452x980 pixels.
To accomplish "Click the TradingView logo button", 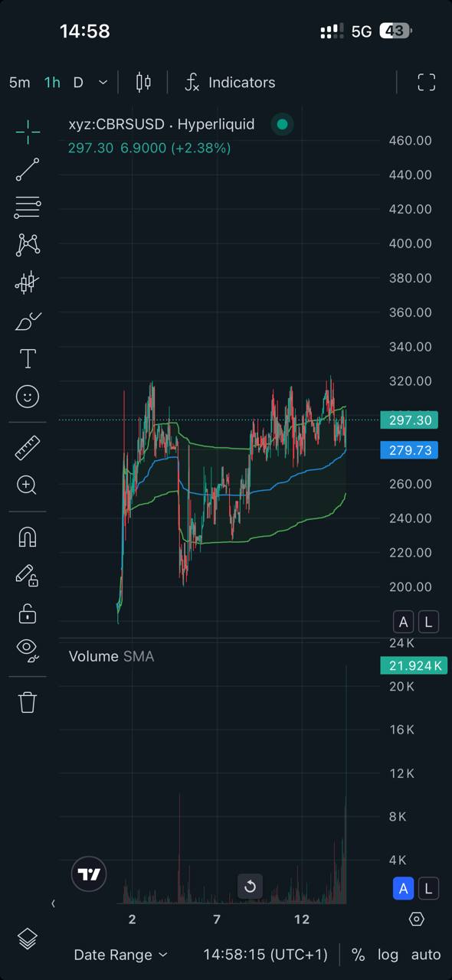I will (x=90, y=874).
